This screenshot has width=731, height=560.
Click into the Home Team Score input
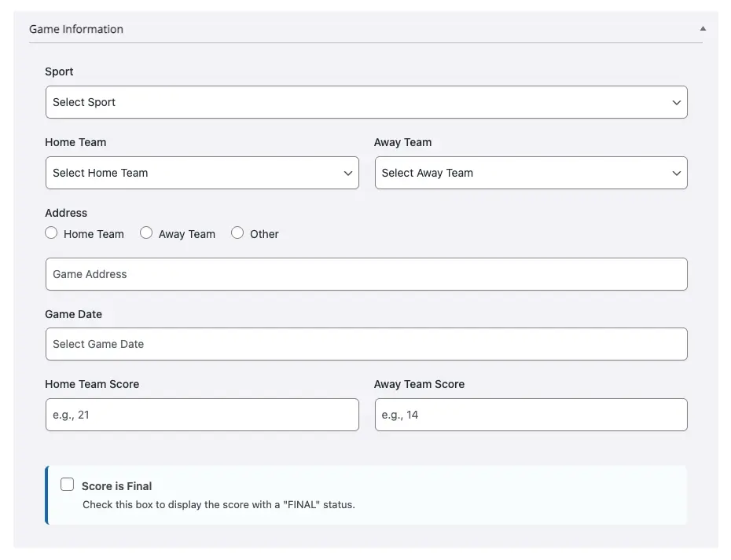pos(202,415)
